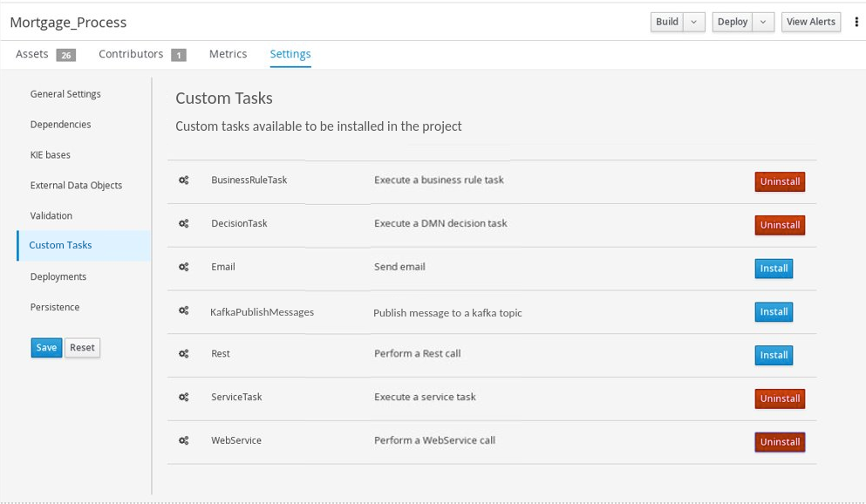Click the gear icon beside DecisionTask

(184, 224)
